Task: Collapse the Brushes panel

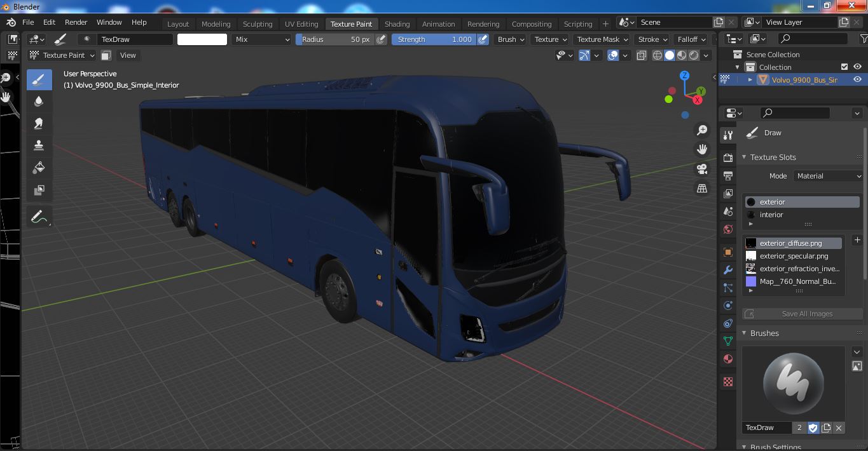Action: (745, 333)
